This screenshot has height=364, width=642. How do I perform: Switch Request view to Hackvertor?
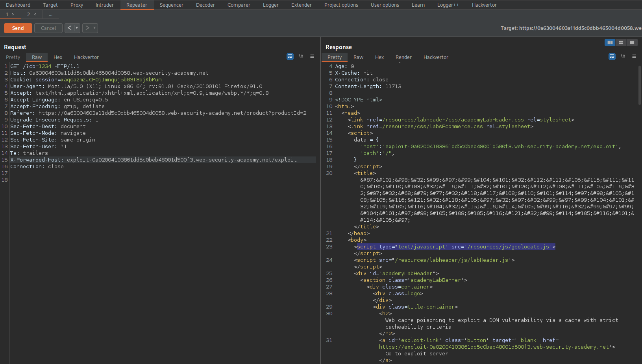(x=86, y=57)
